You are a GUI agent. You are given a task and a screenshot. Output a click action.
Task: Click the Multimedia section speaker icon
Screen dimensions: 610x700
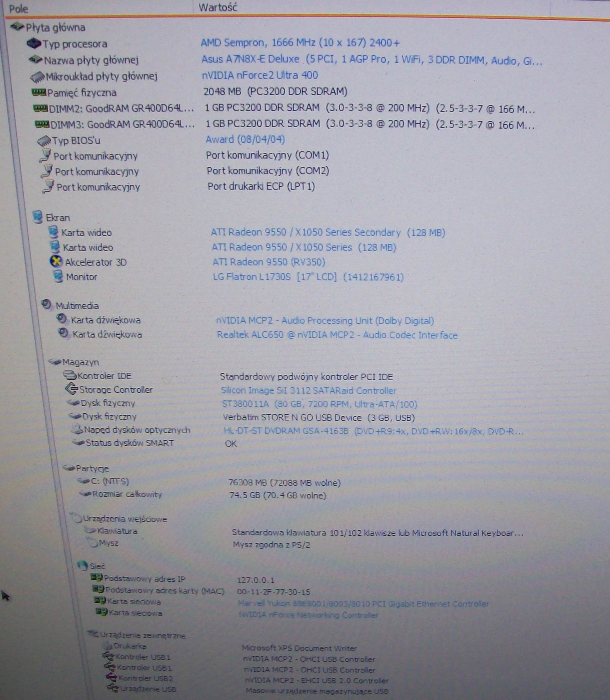point(47,305)
